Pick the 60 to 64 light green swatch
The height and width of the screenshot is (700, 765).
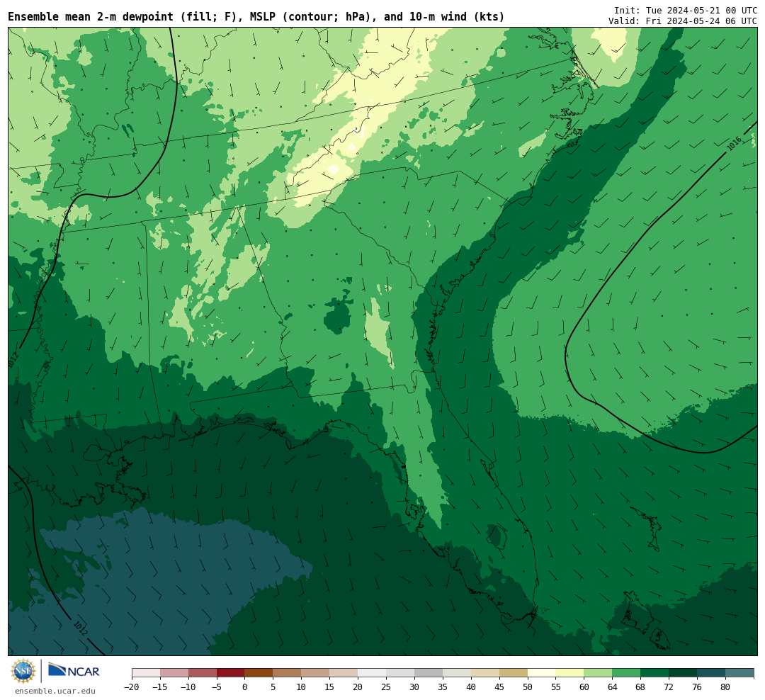click(599, 673)
